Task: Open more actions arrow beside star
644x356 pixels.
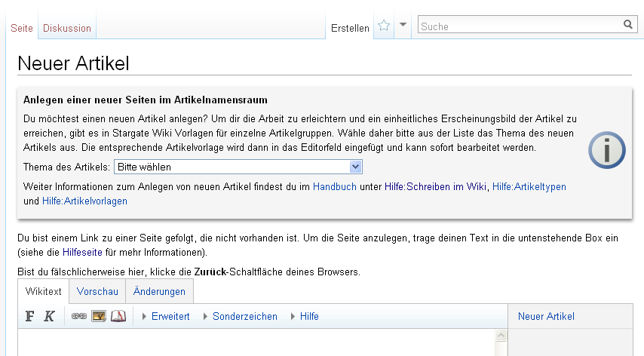Action: [x=403, y=25]
